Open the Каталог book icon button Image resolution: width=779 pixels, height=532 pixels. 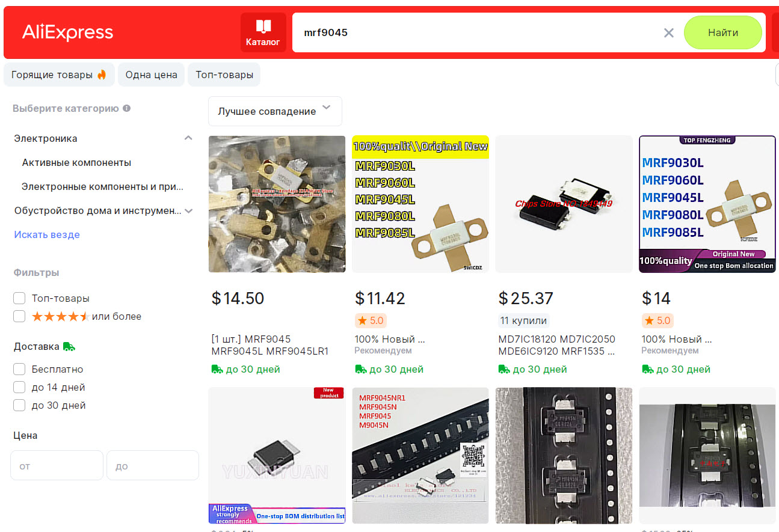[263, 32]
